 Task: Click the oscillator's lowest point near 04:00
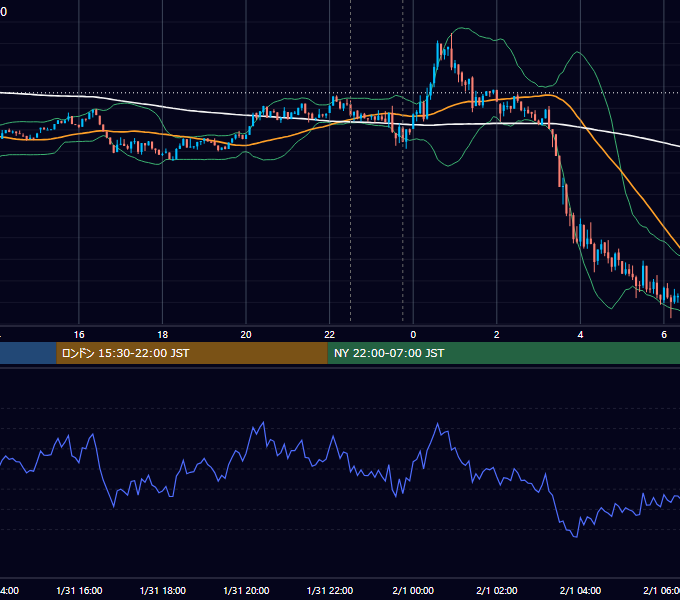click(576, 537)
